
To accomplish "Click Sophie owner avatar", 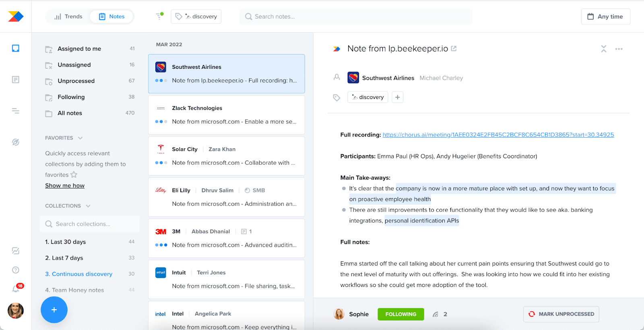I will 339,314.
